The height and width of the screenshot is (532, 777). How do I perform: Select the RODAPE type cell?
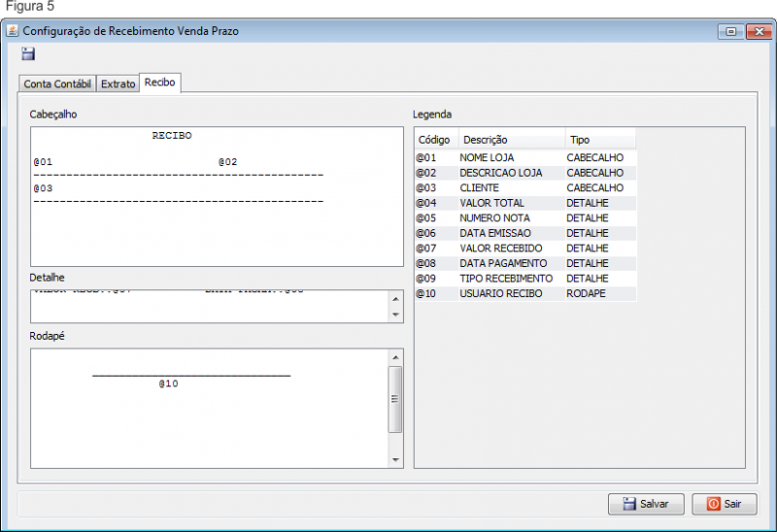(x=600, y=294)
